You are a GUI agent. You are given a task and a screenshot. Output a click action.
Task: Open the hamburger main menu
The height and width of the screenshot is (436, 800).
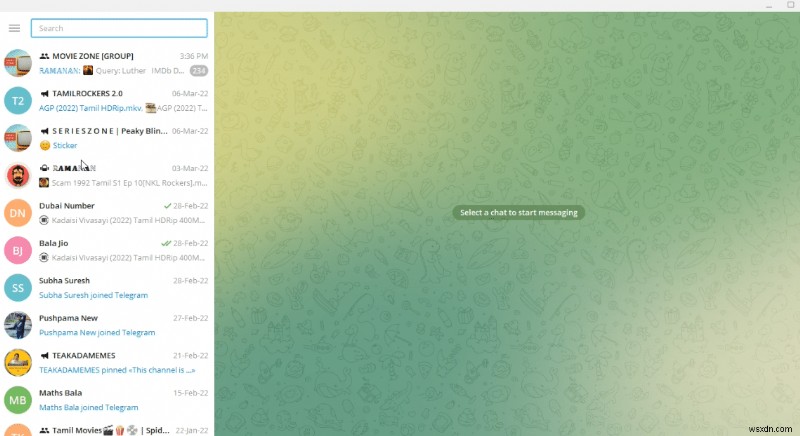[14, 28]
